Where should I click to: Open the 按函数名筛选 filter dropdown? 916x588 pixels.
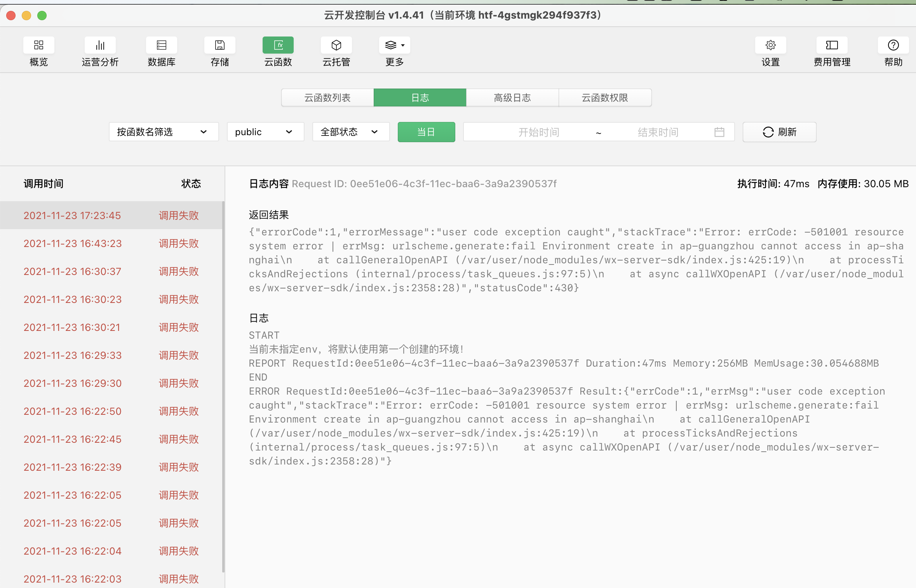click(x=163, y=132)
